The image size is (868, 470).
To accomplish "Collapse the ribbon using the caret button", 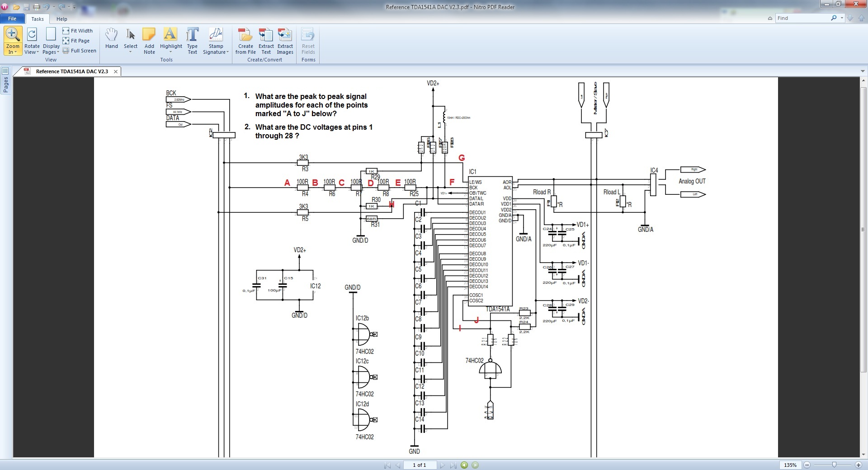I will pyautogui.click(x=770, y=19).
